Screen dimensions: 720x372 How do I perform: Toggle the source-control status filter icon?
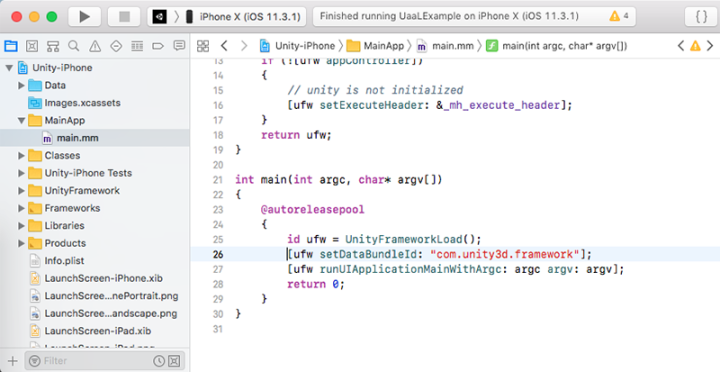[x=174, y=361]
